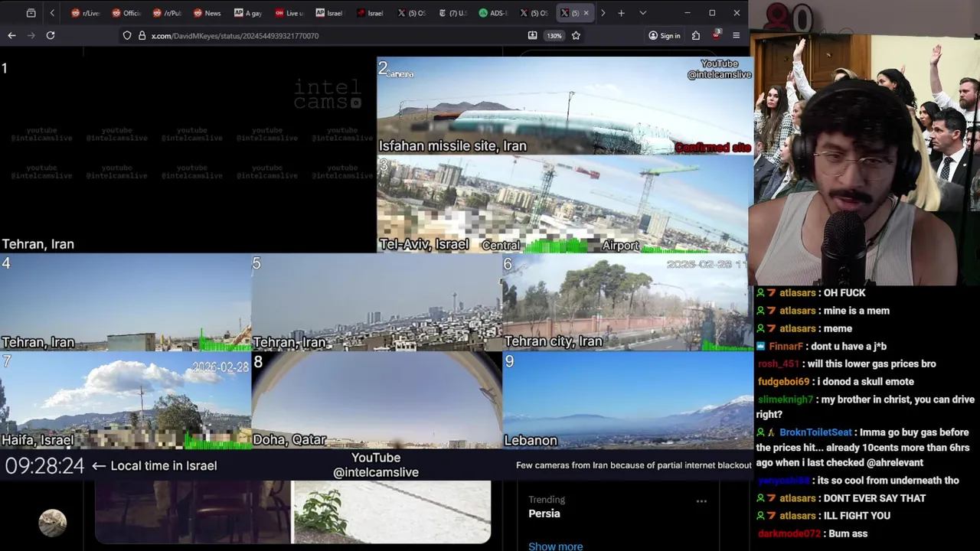Open the dark chair image thumbnail
980x551 pixels.
coord(193,512)
